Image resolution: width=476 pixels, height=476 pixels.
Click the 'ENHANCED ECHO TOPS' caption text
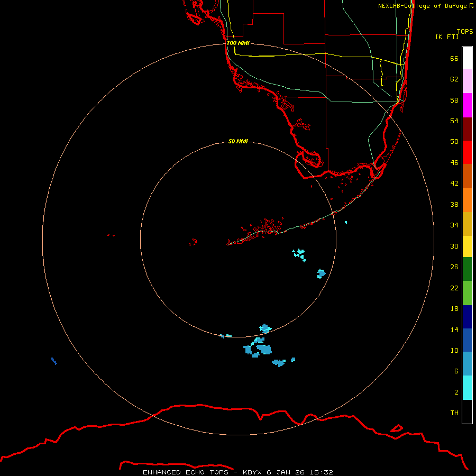click(186, 472)
